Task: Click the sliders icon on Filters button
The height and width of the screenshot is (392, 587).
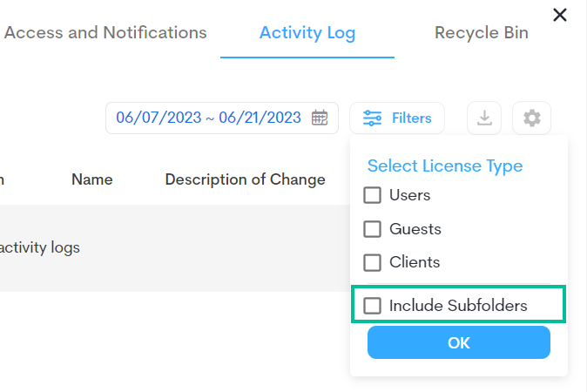Action: 373,118
